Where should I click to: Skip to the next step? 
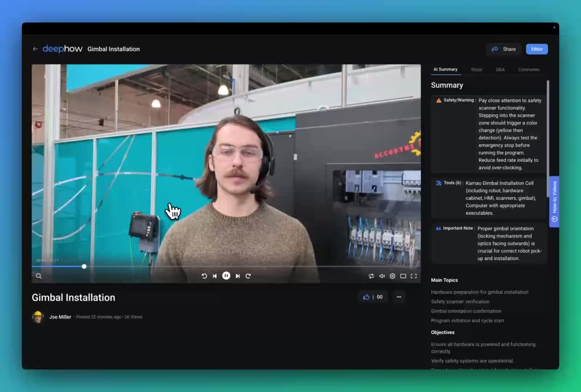[x=238, y=276]
